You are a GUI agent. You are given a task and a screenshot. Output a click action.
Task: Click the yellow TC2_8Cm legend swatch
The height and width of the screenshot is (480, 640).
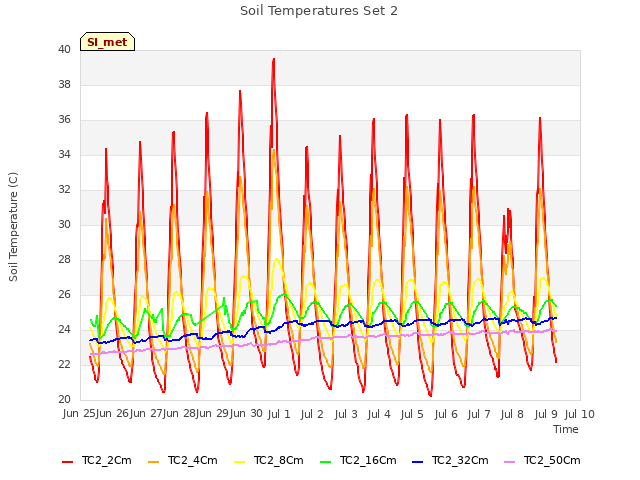click(x=240, y=462)
